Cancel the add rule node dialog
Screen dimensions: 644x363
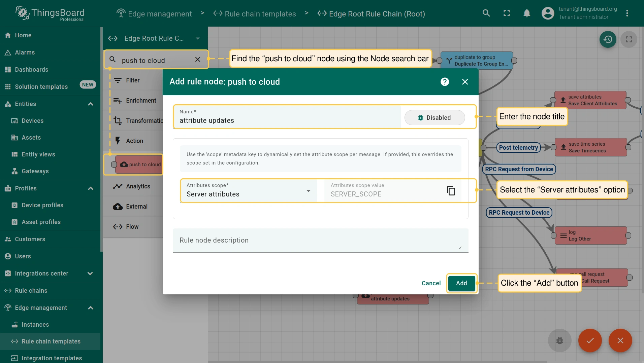(431, 283)
